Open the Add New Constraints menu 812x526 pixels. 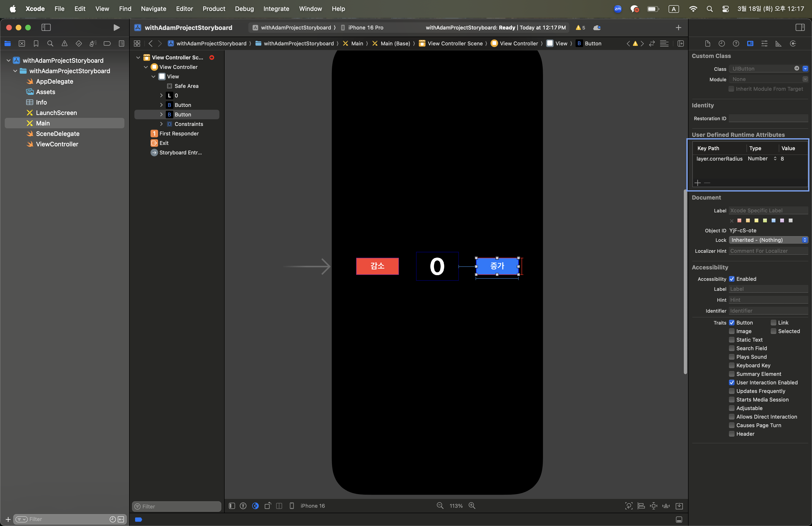pyautogui.click(x=654, y=506)
